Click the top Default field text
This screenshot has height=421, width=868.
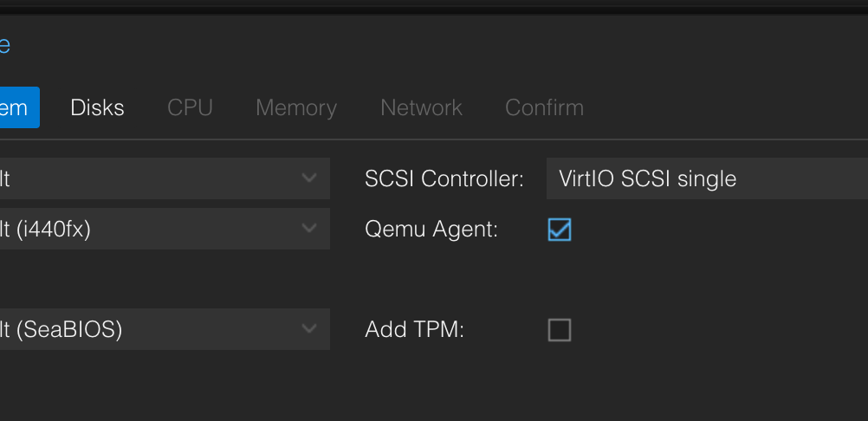[x=7, y=178]
